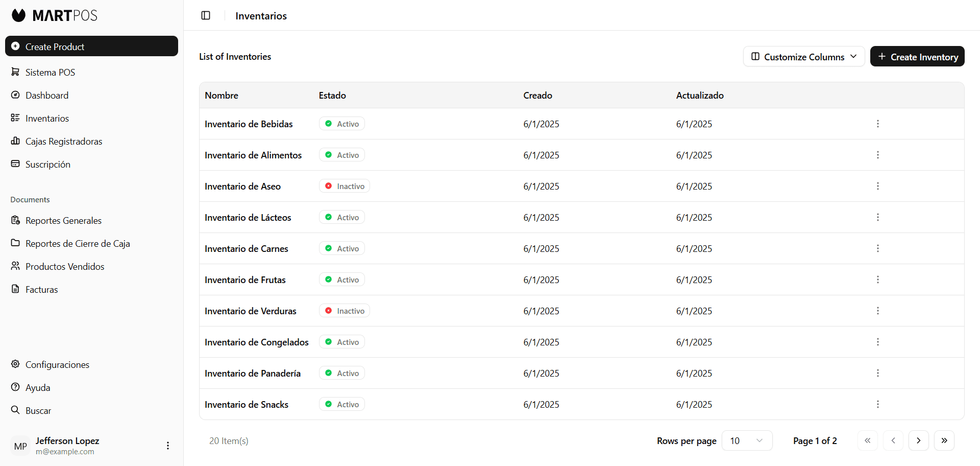Open Reportes de Cierre de Caja

[78, 244]
